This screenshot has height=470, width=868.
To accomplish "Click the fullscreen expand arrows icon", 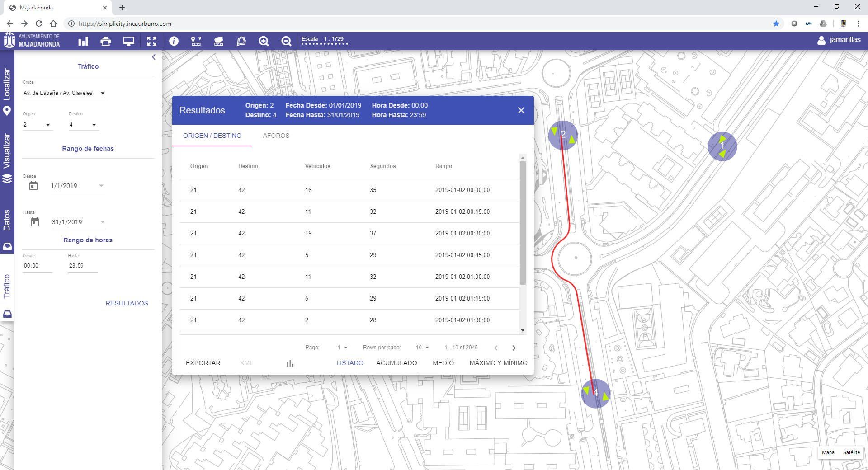I will [x=151, y=42].
